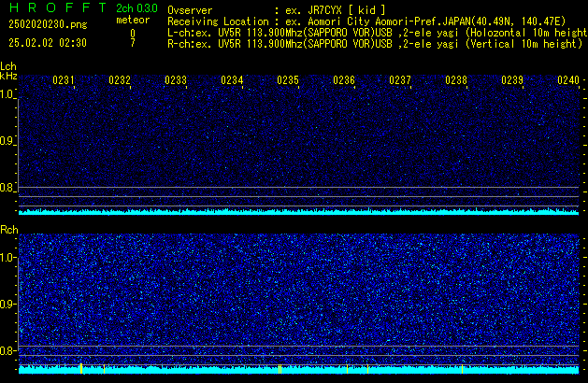Image resolution: width=588 pixels, height=383 pixels.
Task: Click the version label 2ch 0.3.0
Action: pyautogui.click(x=136, y=8)
